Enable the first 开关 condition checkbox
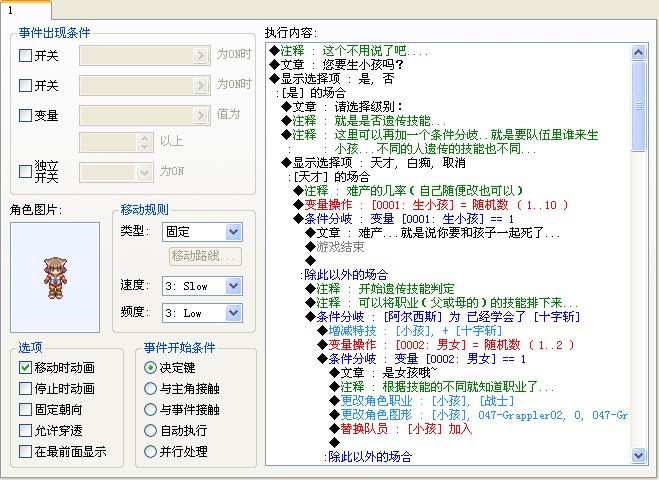 [x=26, y=55]
